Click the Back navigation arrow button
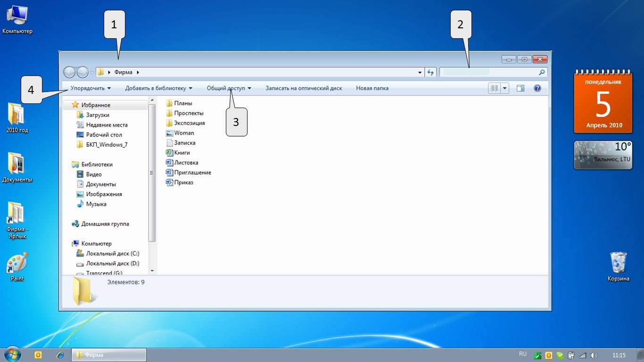This screenshot has height=362, width=644. click(x=69, y=72)
